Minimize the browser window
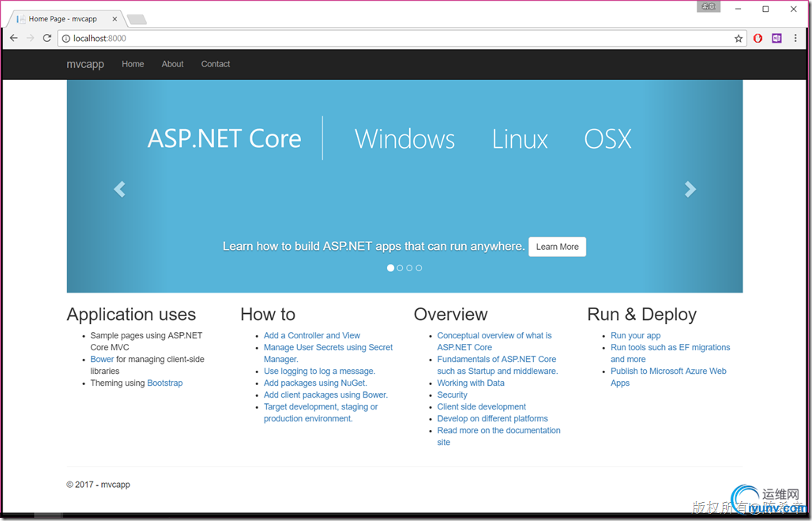This screenshot has width=812, height=521. (738, 9)
